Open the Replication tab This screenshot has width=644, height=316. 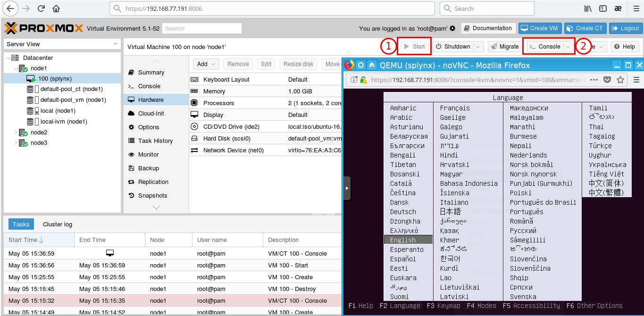point(156,182)
